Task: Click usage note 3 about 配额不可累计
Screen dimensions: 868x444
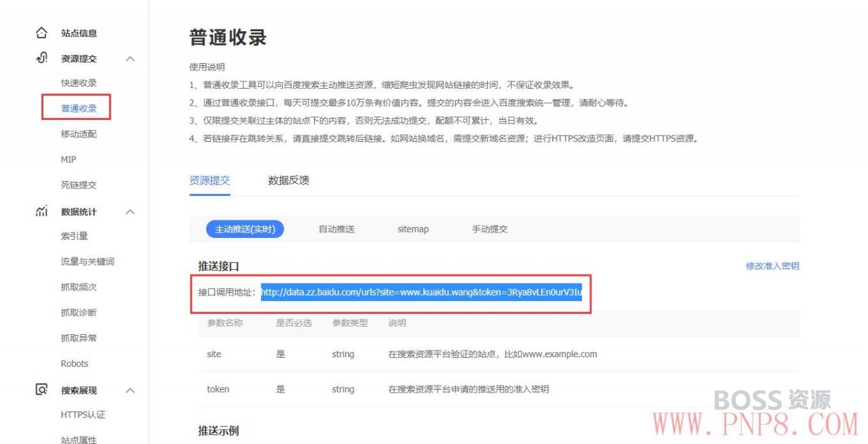Action: pyautogui.click(x=364, y=121)
